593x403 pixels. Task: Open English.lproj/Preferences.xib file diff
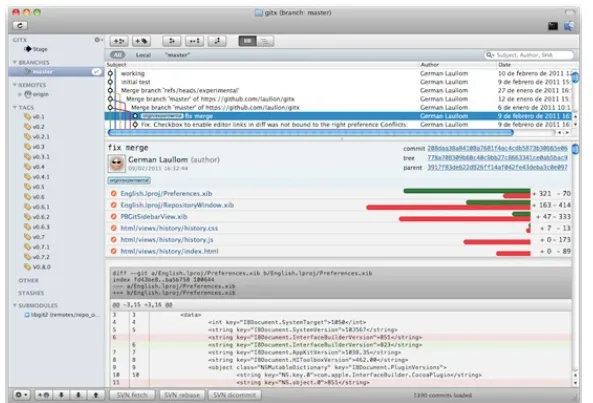coord(166,194)
